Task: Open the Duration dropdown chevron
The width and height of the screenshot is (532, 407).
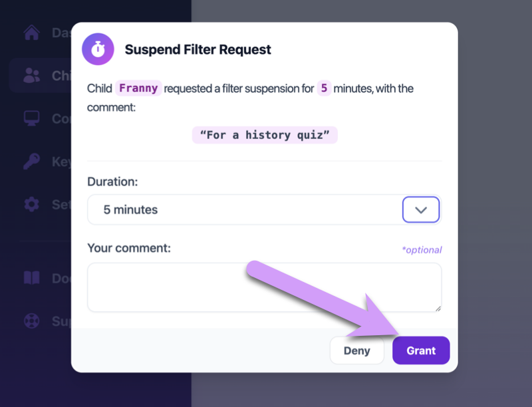Action: (x=421, y=209)
